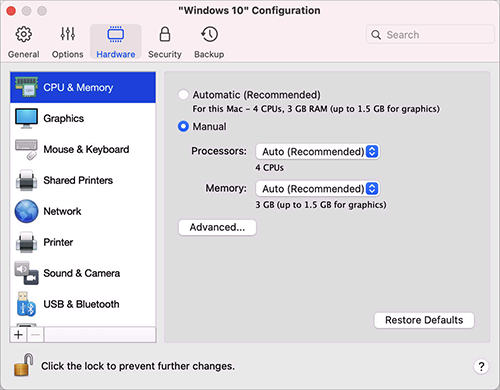The height and width of the screenshot is (390, 500).
Task: Switch to the Security tab label
Action: click(165, 54)
